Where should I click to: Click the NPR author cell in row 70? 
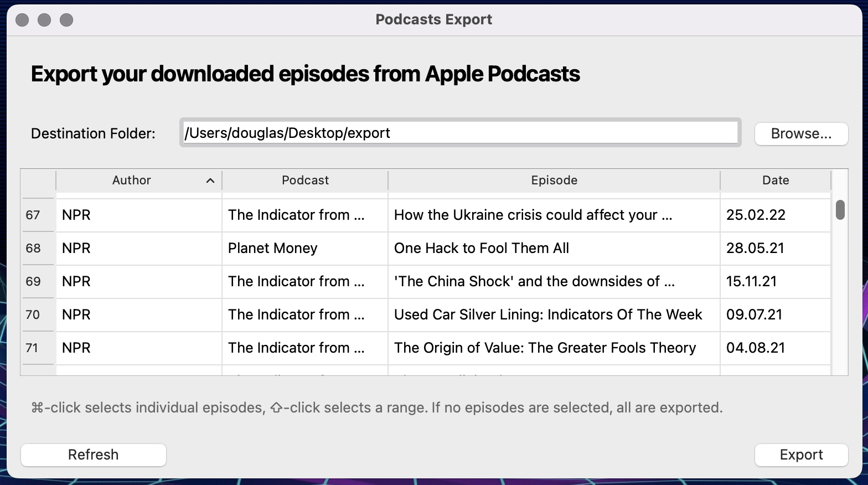click(139, 314)
